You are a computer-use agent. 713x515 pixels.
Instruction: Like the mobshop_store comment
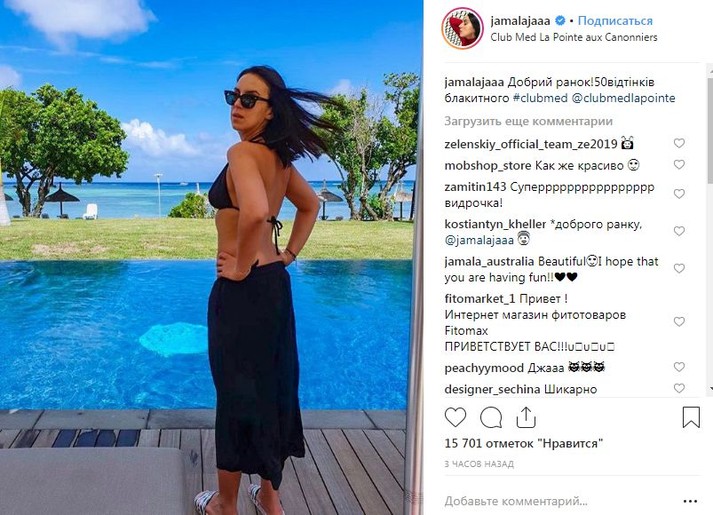pyautogui.click(x=679, y=165)
